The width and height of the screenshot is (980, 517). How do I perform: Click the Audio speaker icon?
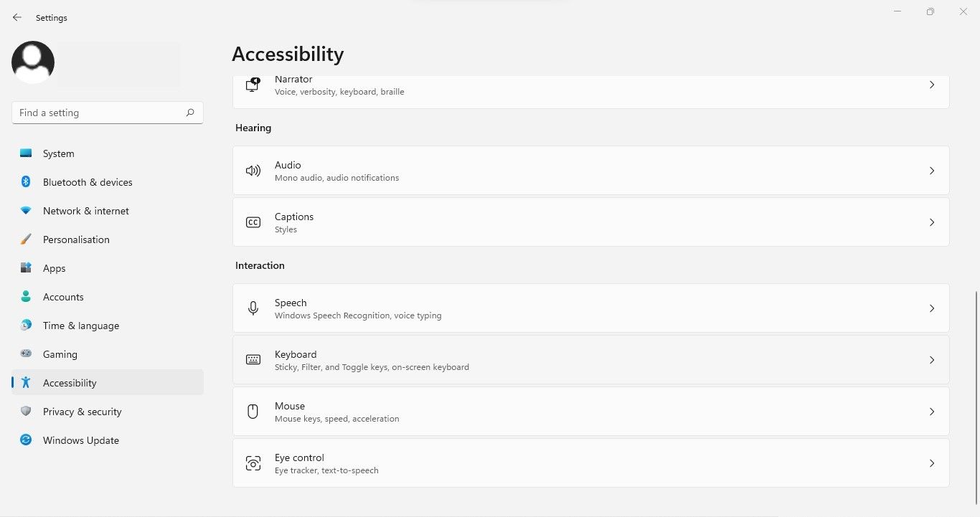pyautogui.click(x=253, y=171)
